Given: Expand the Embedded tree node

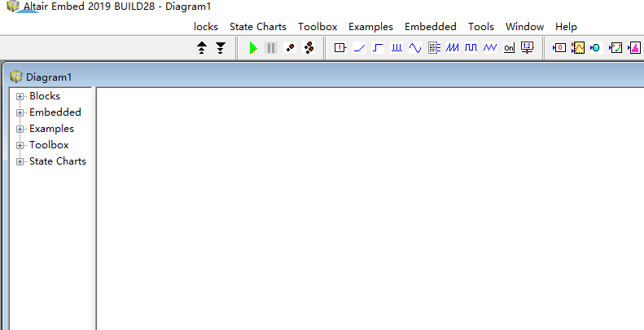Looking at the screenshot, I should tap(20, 112).
